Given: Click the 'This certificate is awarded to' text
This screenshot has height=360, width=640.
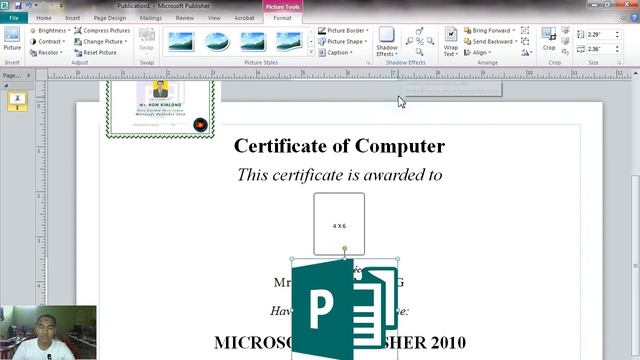Looking at the screenshot, I should tap(340, 175).
